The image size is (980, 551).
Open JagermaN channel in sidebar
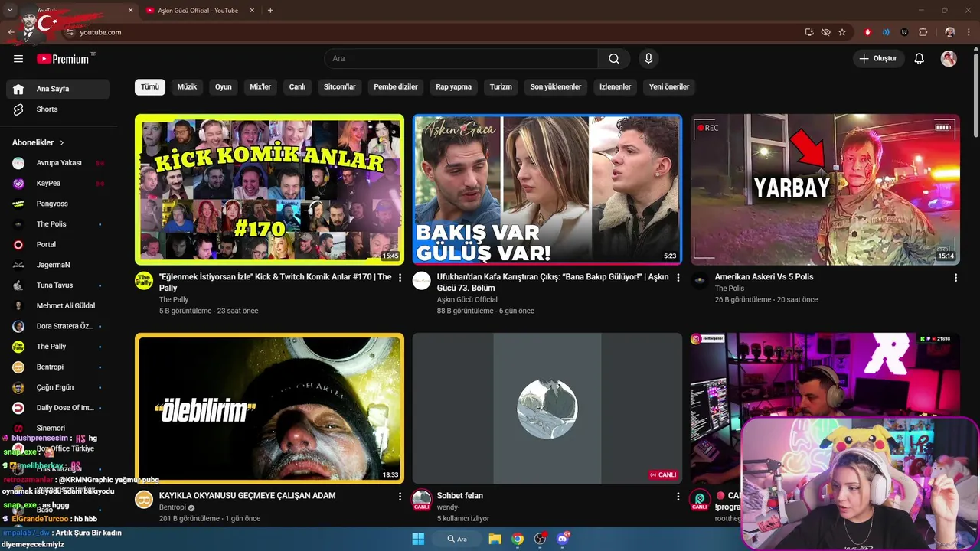(x=58, y=265)
